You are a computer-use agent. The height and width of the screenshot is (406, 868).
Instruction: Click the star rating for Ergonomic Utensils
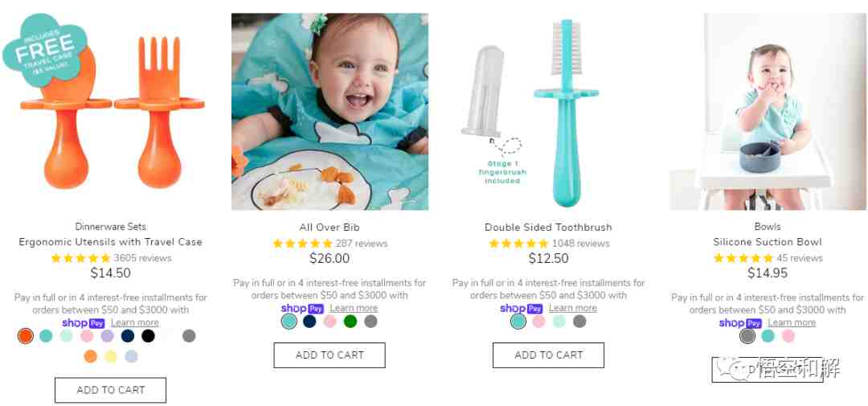click(x=81, y=258)
